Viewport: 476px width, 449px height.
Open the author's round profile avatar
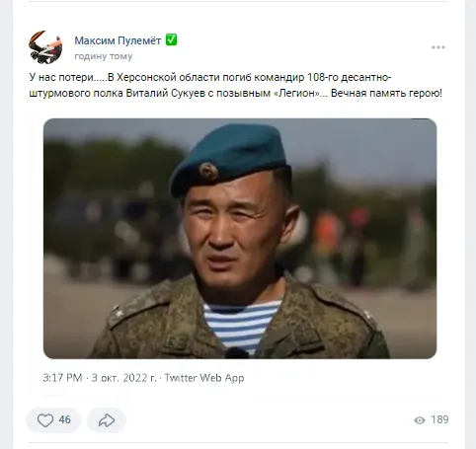tap(45, 47)
